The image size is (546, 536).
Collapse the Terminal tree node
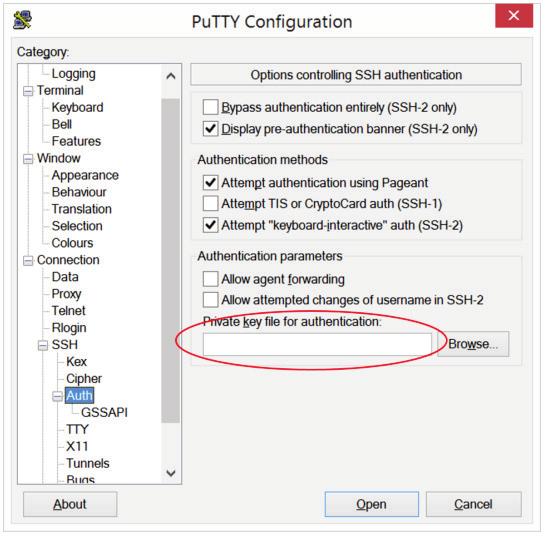[x=28, y=91]
